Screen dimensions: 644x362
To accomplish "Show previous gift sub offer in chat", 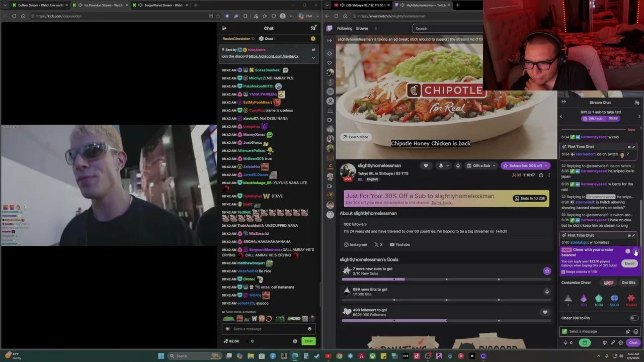I will pyautogui.click(x=561, y=116).
